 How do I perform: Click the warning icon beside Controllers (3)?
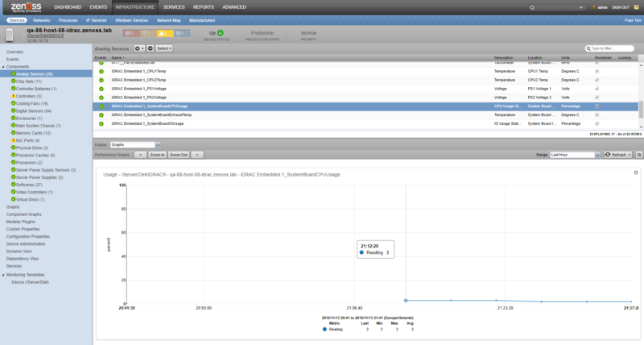[x=13, y=96]
